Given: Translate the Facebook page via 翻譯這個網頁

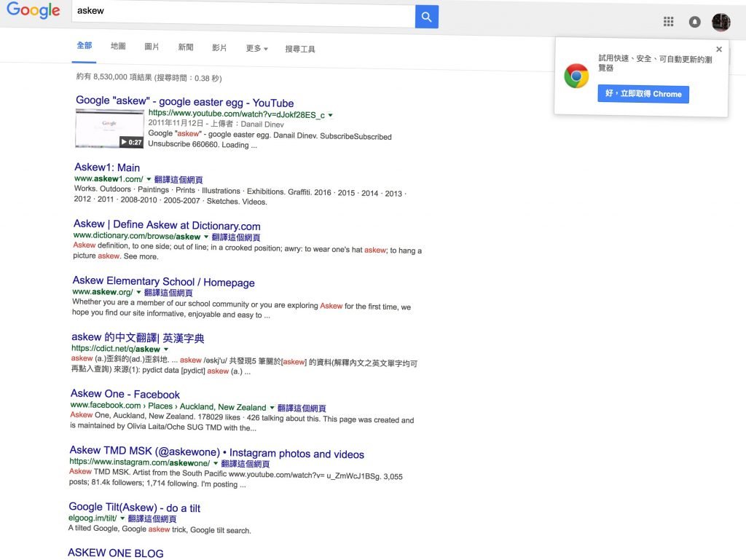Looking at the screenshot, I should [302, 408].
